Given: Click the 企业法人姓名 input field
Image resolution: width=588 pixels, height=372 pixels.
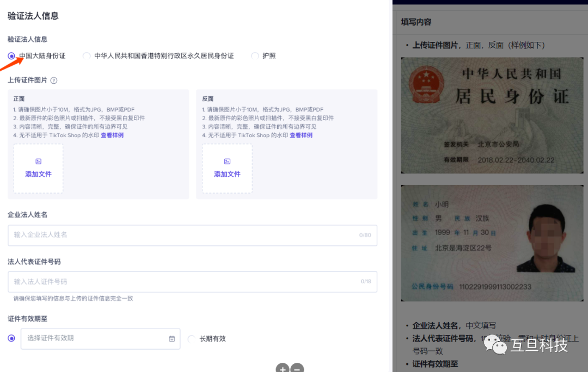Looking at the screenshot, I should point(185,235).
